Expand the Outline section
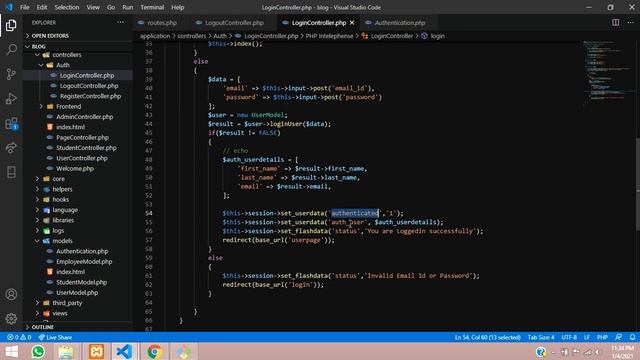 42,327
